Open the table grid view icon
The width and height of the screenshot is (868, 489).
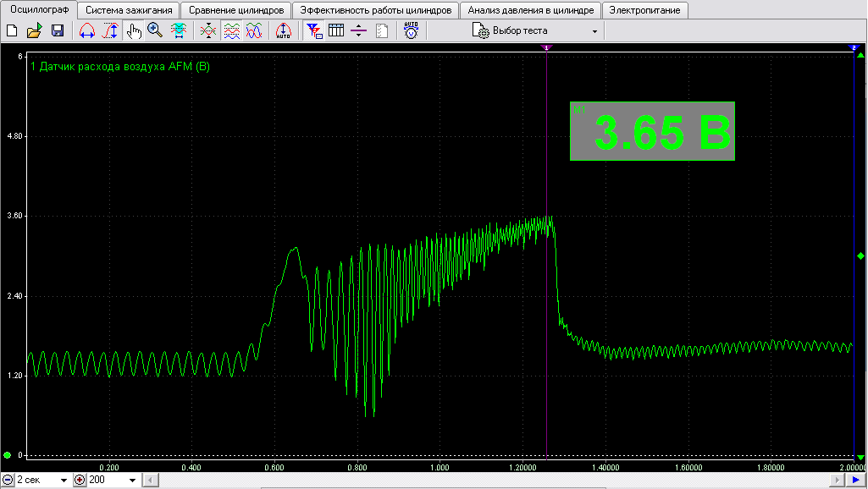pos(336,31)
